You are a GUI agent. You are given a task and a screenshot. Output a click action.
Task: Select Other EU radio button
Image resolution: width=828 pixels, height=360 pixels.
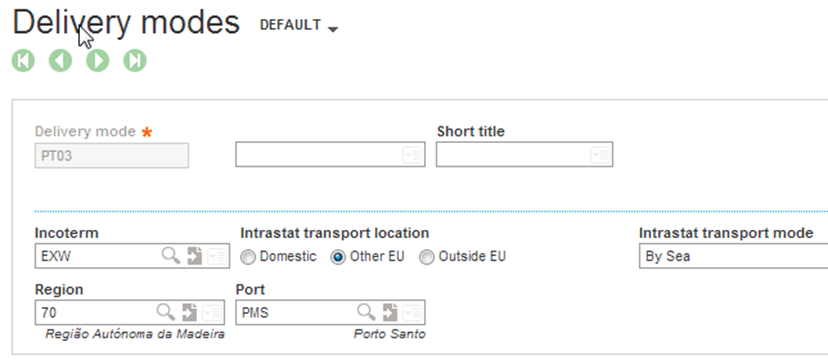point(338,257)
